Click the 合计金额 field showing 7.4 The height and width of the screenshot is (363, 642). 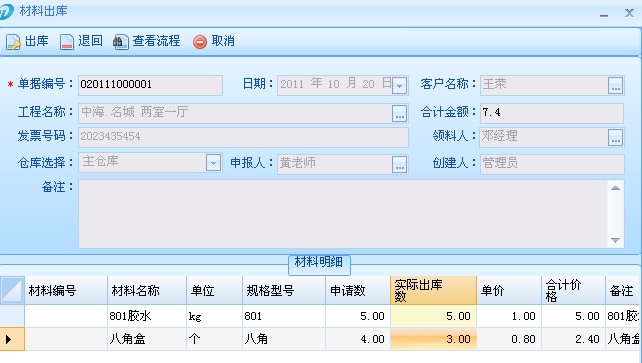point(552,113)
